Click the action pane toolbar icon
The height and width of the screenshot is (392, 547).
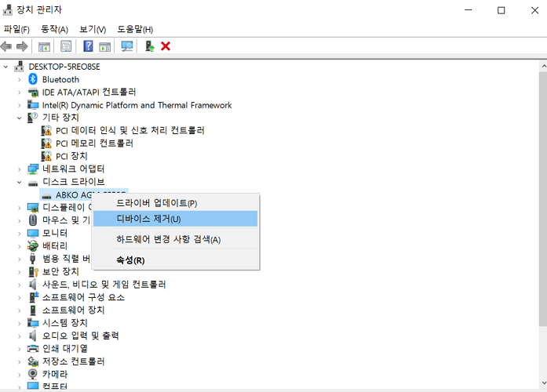point(105,46)
